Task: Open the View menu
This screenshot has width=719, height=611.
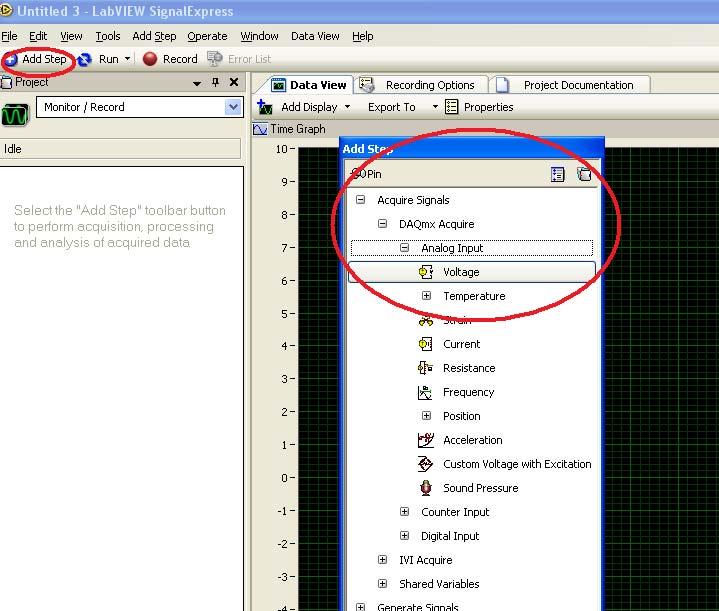Action: (72, 36)
